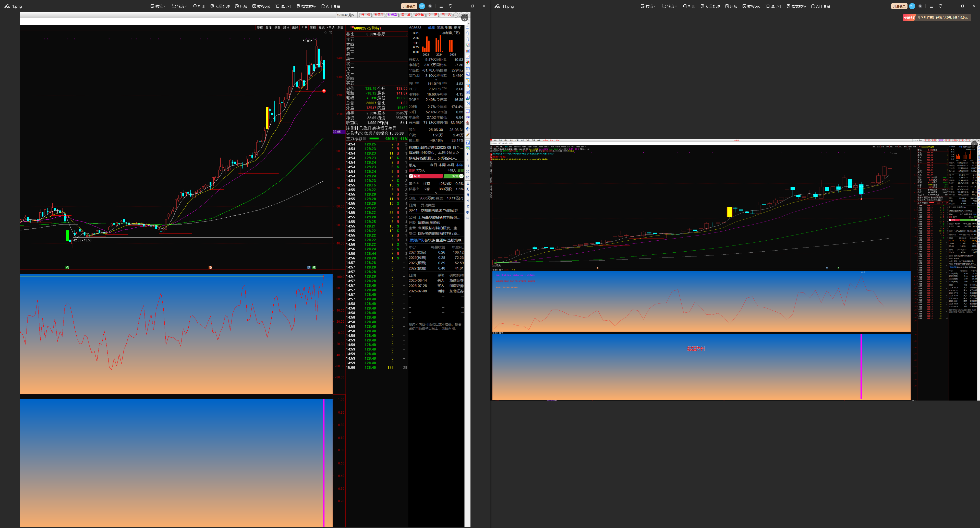Click the red 63% bullish vote bar
Viewport: 980px width, 528px height.
pyautogui.click(x=426, y=176)
